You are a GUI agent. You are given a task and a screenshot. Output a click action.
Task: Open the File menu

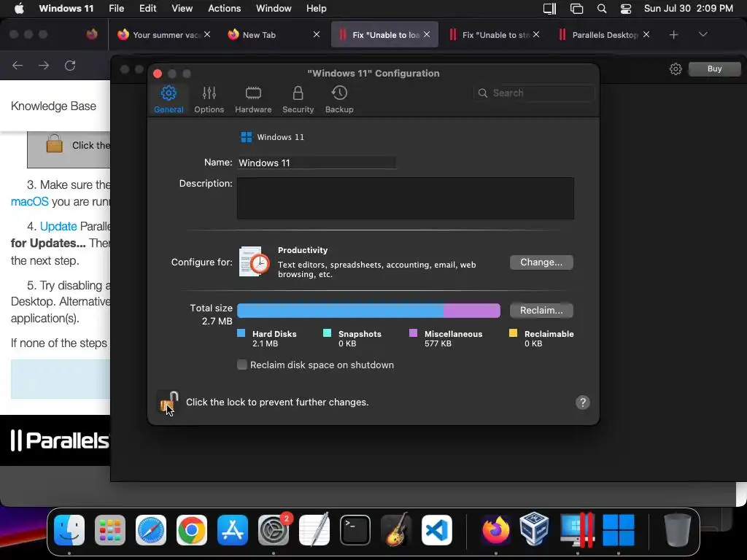point(116,9)
